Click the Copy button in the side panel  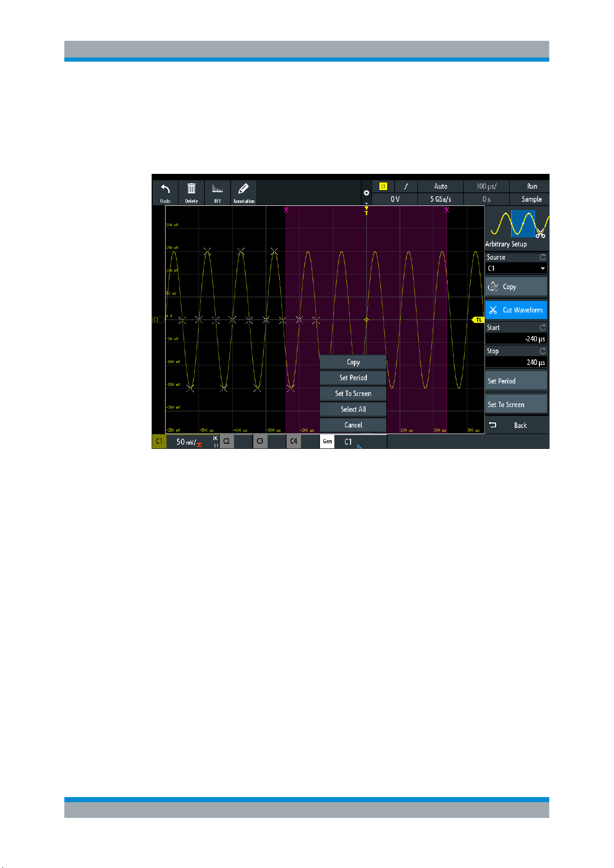[x=516, y=287]
